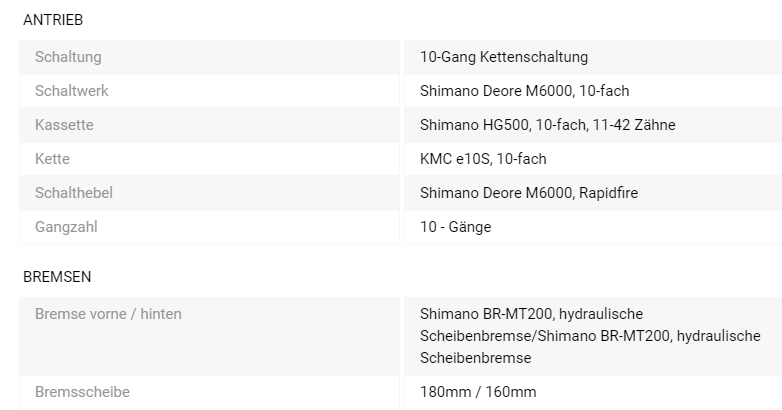Click the ANTRIEB section heading
Viewport: 782px width, 410px height.
(x=53, y=20)
